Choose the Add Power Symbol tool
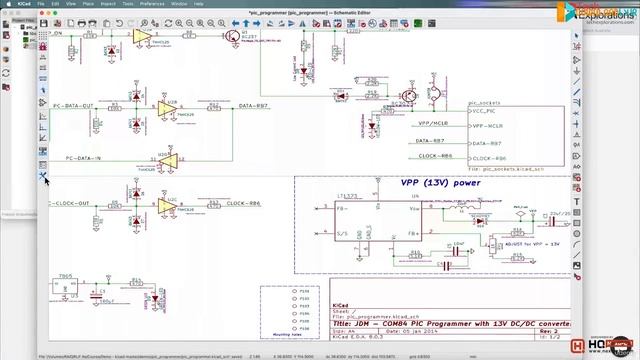640x360 pixels. (576, 71)
